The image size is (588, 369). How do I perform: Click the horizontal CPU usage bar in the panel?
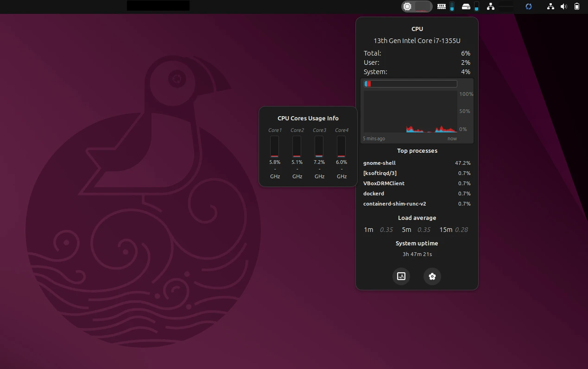(x=410, y=83)
